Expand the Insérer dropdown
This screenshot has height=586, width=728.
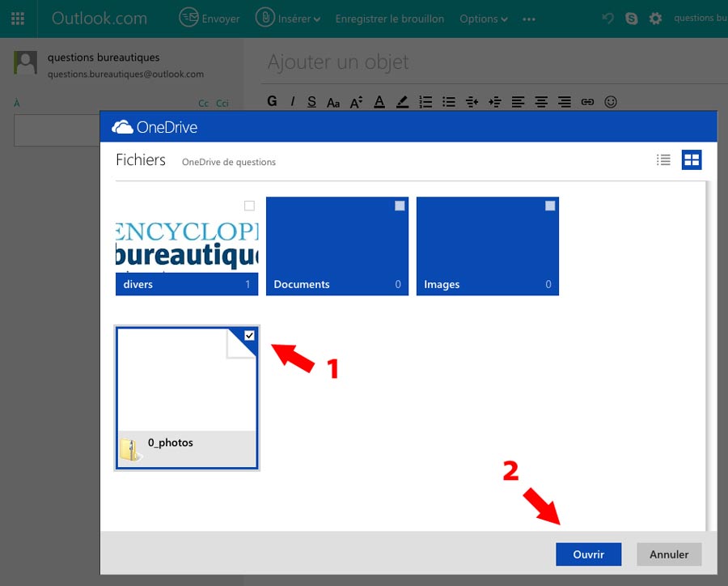pyautogui.click(x=288, y=19)
